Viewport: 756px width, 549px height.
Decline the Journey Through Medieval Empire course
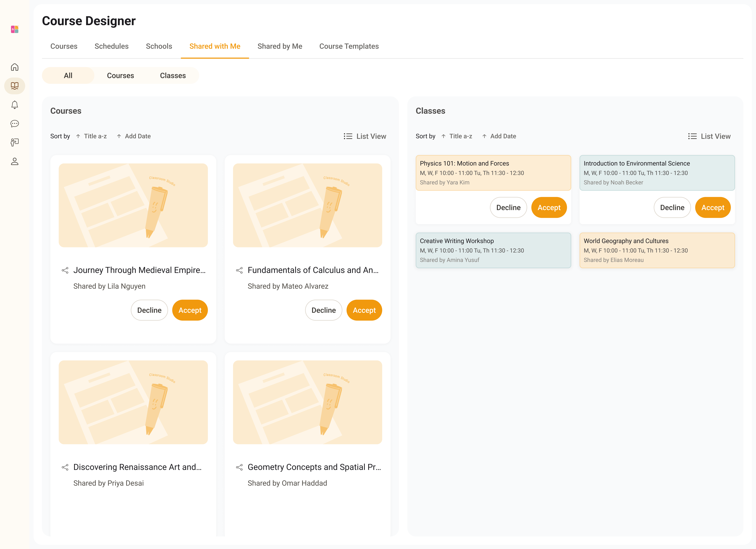(x=149, y=310)
